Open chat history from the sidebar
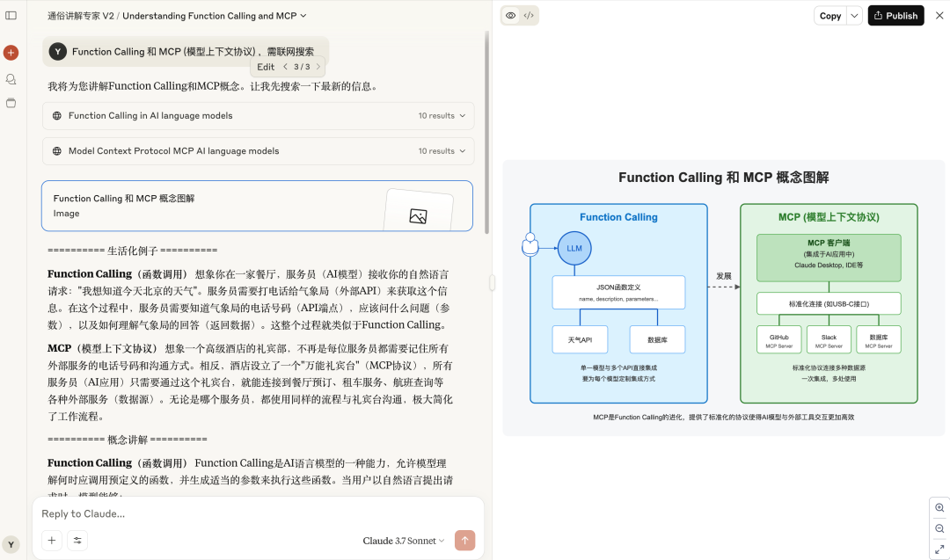 coord(11,103)
